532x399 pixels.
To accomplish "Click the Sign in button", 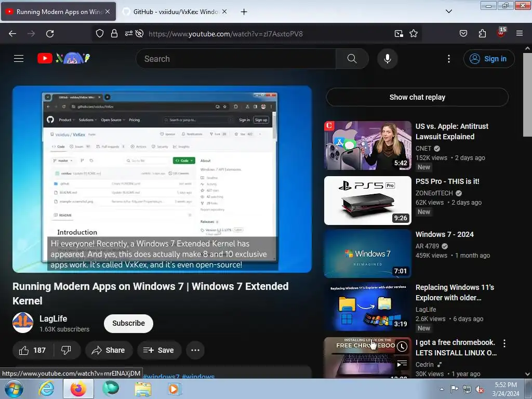I will pyautogui.click(x=489, y=59).
